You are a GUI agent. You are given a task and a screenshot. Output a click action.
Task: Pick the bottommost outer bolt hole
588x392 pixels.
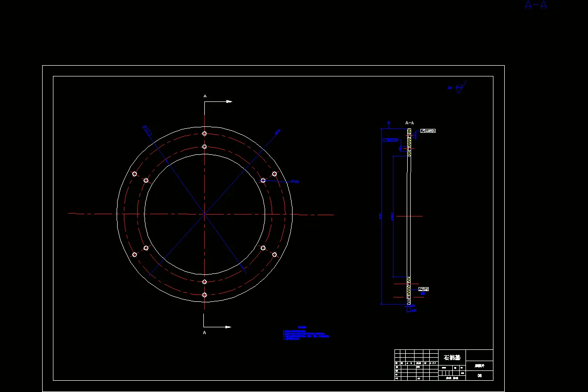click(x=204, y=295)
